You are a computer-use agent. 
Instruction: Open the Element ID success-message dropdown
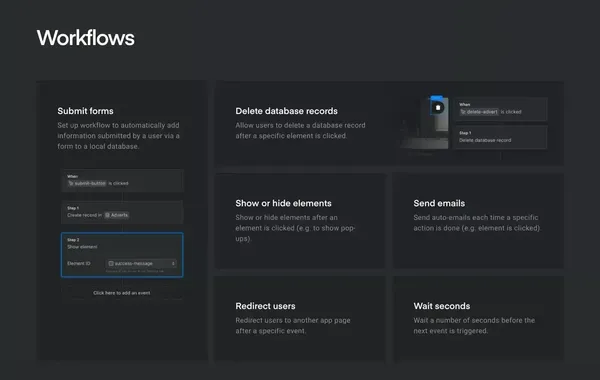[x=141, y=263]
